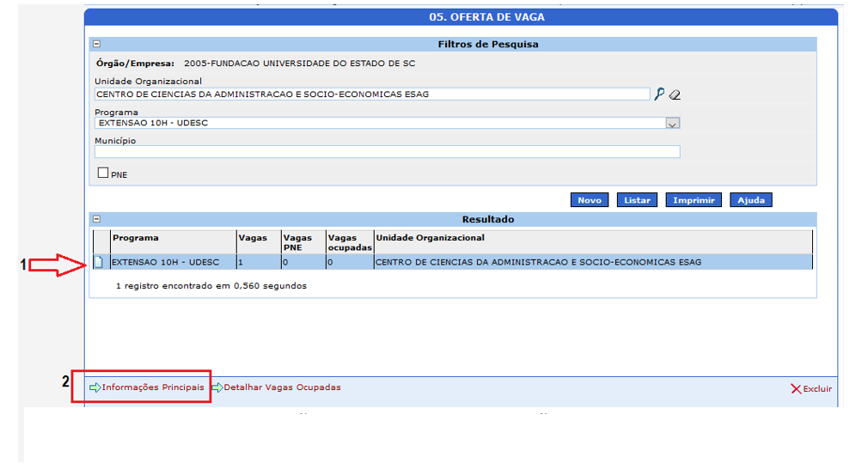The width and height of the screenshot is (868, 469).
Task: Enable the PNE checkbox
Action: (103, 173)
